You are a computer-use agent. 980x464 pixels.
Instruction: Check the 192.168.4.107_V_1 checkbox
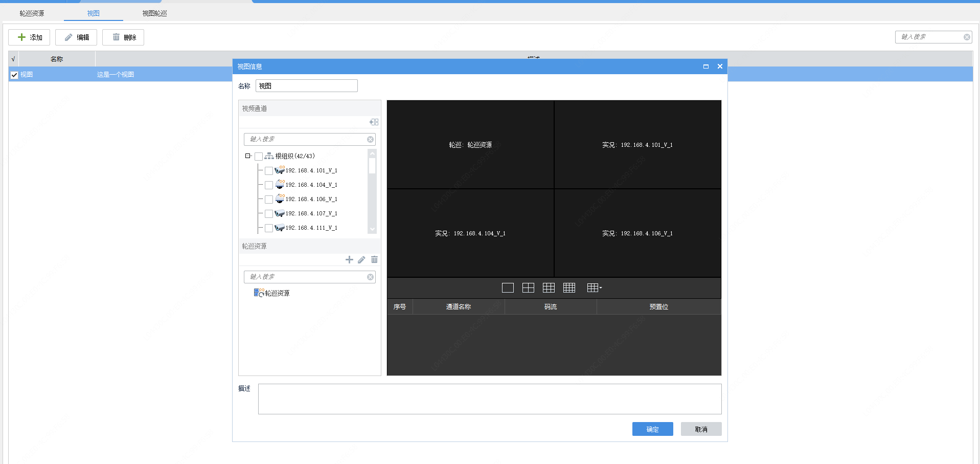pyautogui.click(x=269, y=214)
